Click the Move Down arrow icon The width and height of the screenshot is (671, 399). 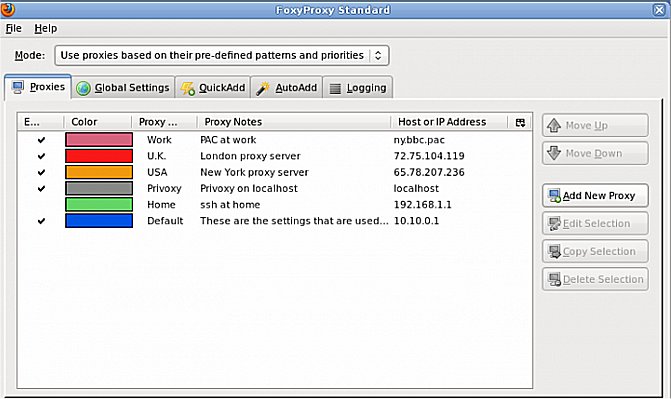click(x=554, y=153)
